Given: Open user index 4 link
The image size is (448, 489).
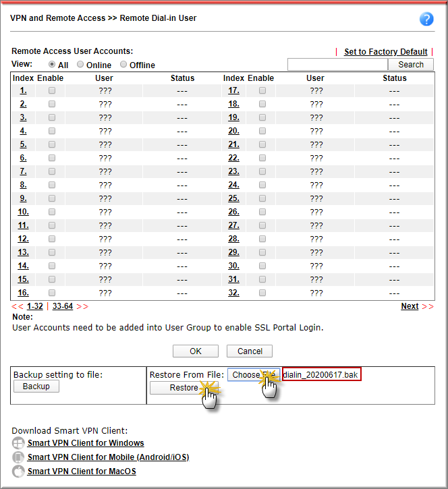Looking at the screenshot, I should 24,131.
